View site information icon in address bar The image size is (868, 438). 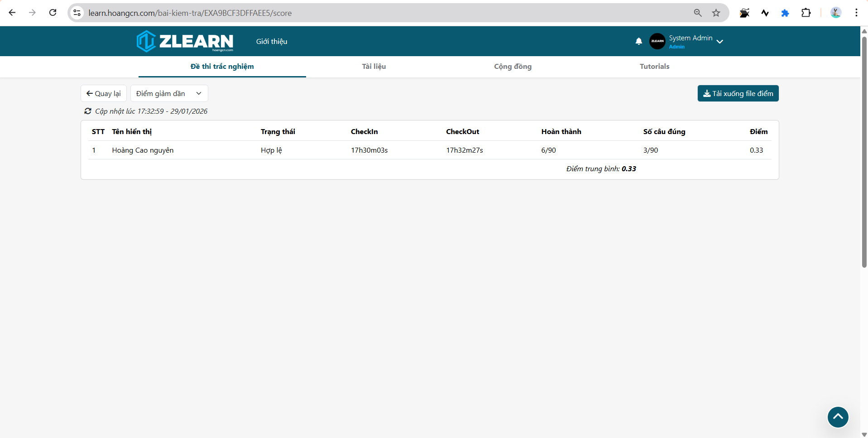[77, 13]
